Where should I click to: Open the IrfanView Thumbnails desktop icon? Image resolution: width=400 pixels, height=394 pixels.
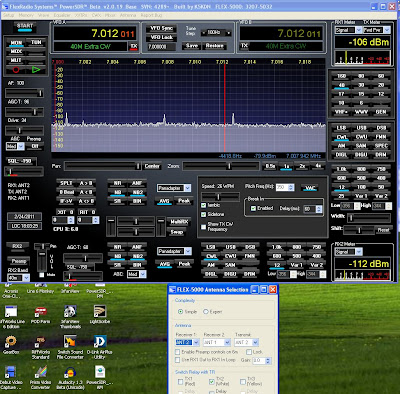pos(70,317)
